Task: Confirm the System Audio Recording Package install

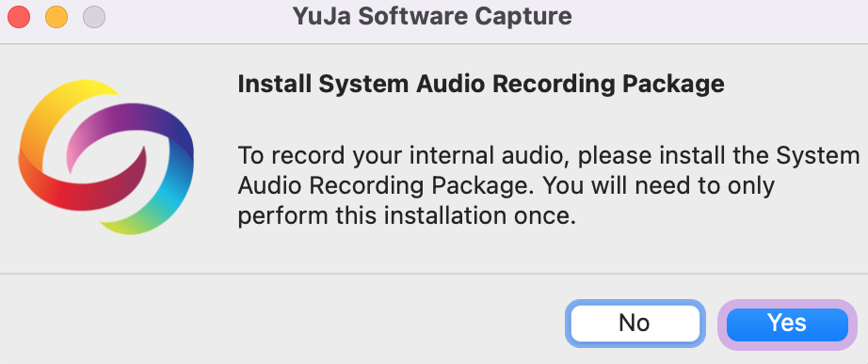Action: (787, 324)
